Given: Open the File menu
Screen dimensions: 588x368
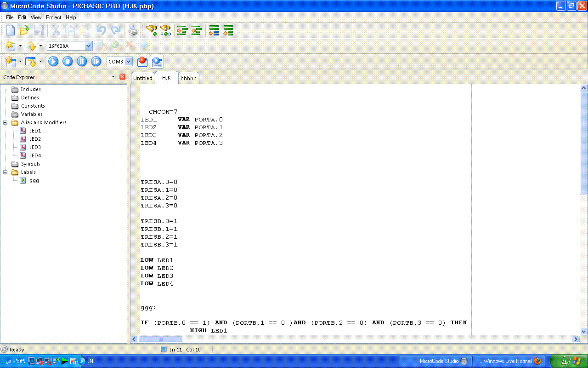Looking at the screenshot, I should (10, 17).
